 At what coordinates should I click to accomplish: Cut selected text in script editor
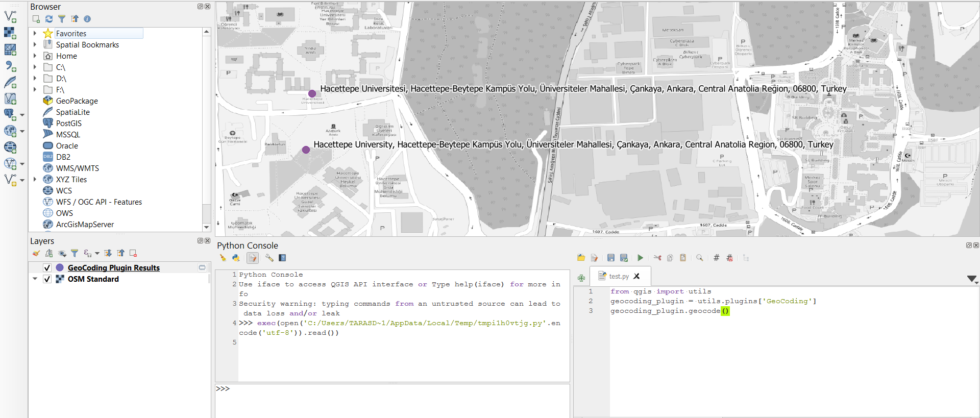pos(657,258)
